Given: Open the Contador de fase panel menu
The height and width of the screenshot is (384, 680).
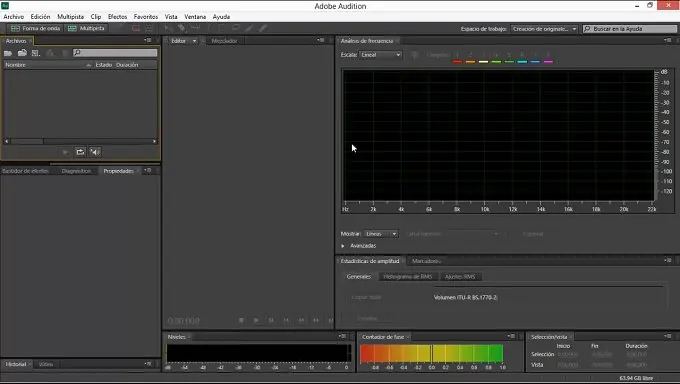Looking at the screenshot, I should [511, 336].
